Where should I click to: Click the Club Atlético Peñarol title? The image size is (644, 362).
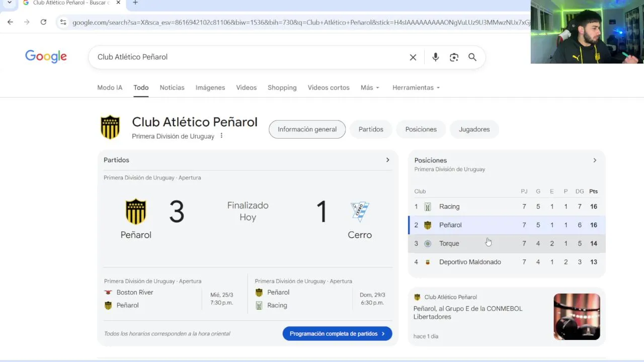(195, 122)
